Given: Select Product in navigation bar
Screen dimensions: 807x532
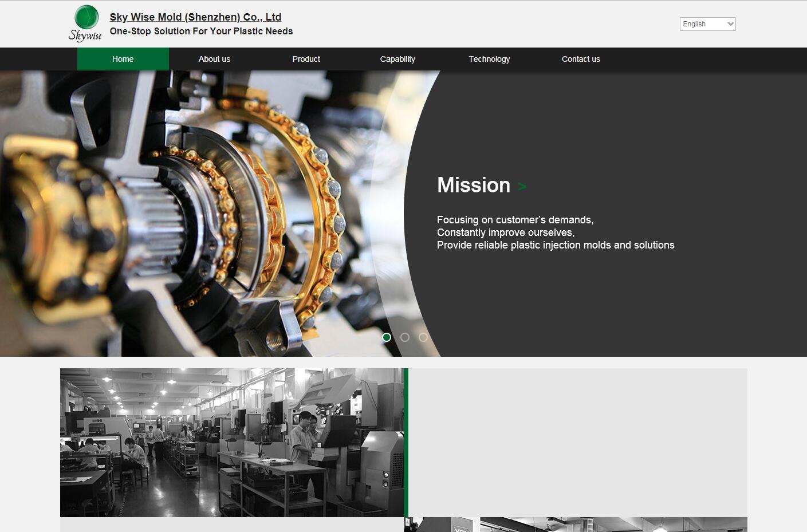Looking at the screenshot, I should [306, 59].
